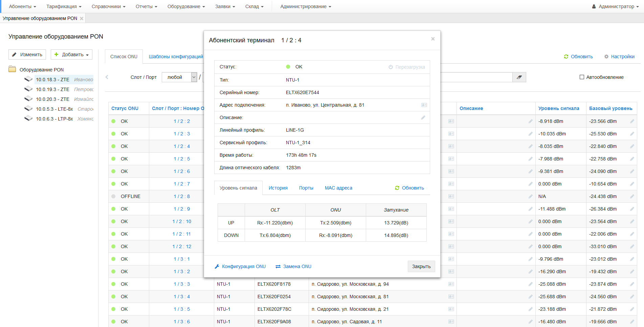
Task: Click address cell п. Сидорово, ул. Садовая, д. 11
Action: 382,322
